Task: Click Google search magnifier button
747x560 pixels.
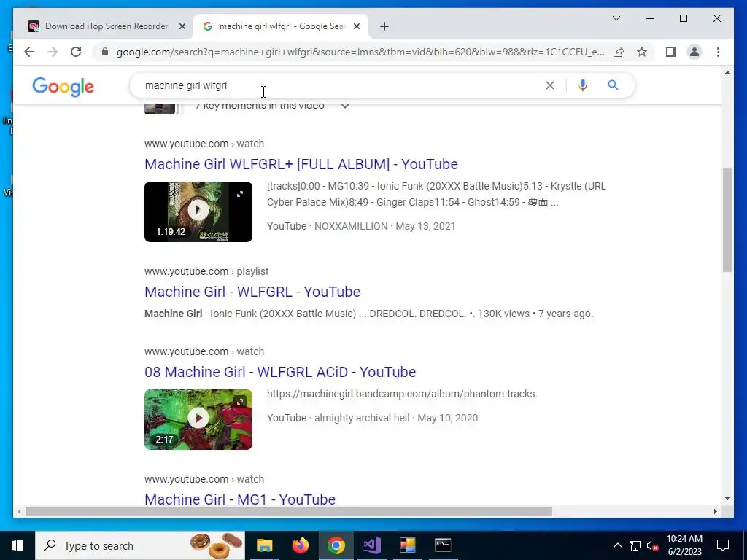Action: pos(613,85)
